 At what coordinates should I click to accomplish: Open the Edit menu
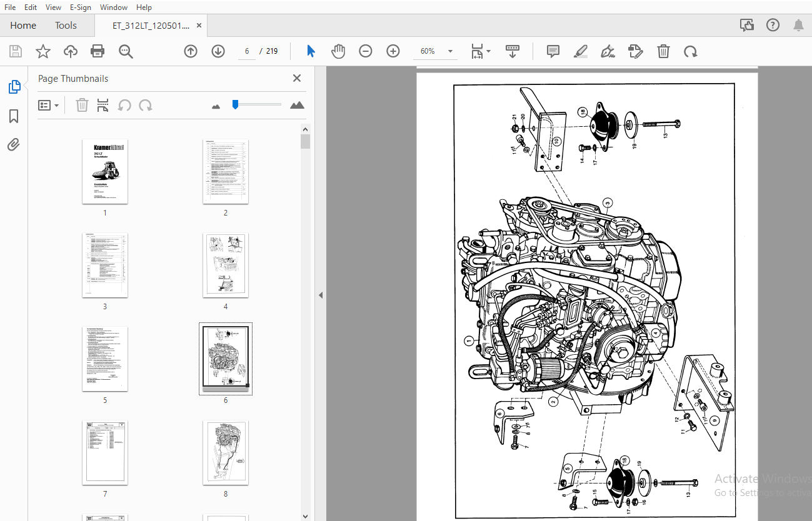[31, 7]
